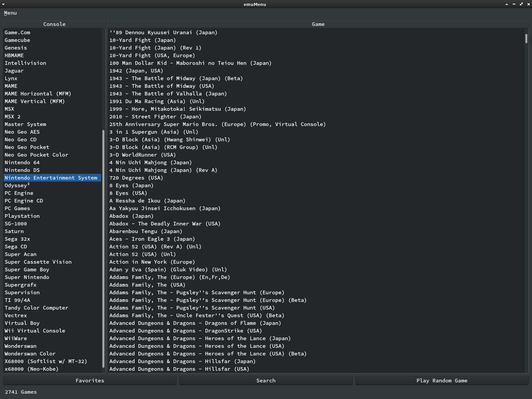The image size is (532, 399).
Task: Select Odyssey² console
Action: (x=52, y=186)
